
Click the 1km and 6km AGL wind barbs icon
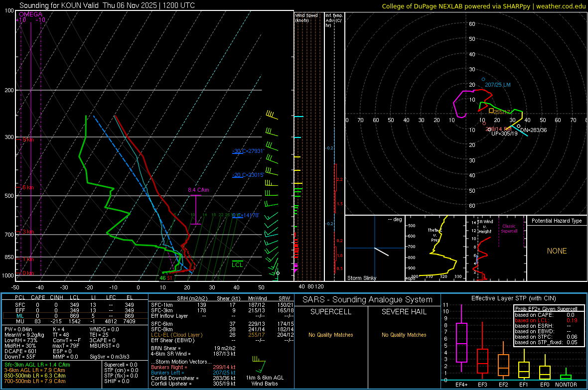(259, 364)
